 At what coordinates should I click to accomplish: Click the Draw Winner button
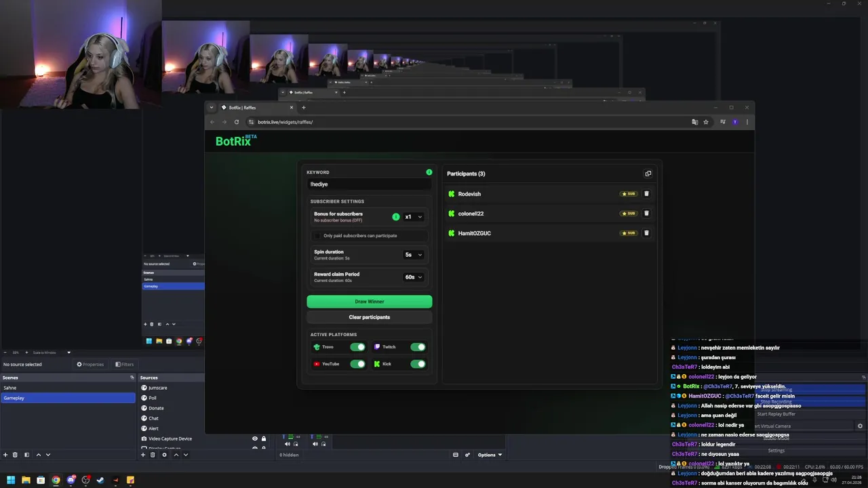[x=370, y=302]
